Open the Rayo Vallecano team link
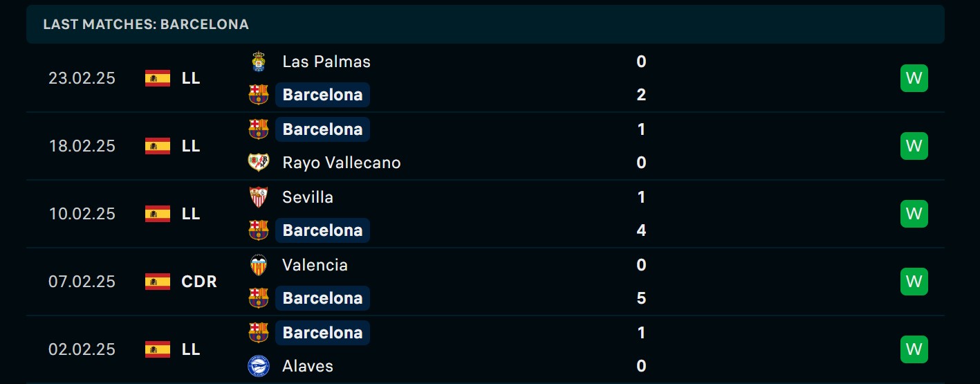This screenshot has height=384, width=980. click(x=342, y=163)
